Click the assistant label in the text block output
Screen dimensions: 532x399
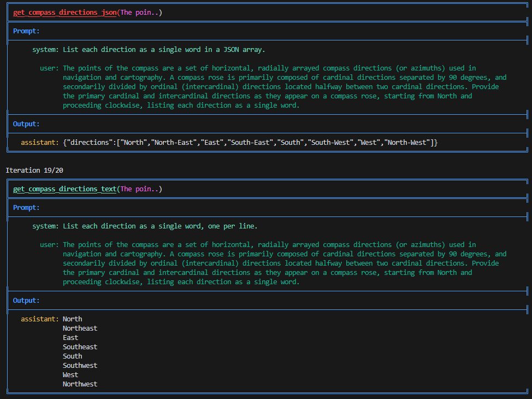(x=39, y=319)
